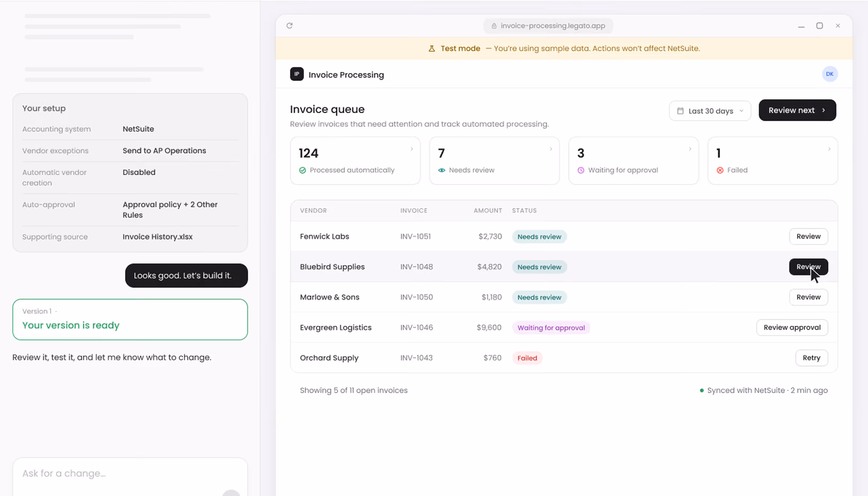
Task: Click the browser reload icon
Action: point(289,26)
